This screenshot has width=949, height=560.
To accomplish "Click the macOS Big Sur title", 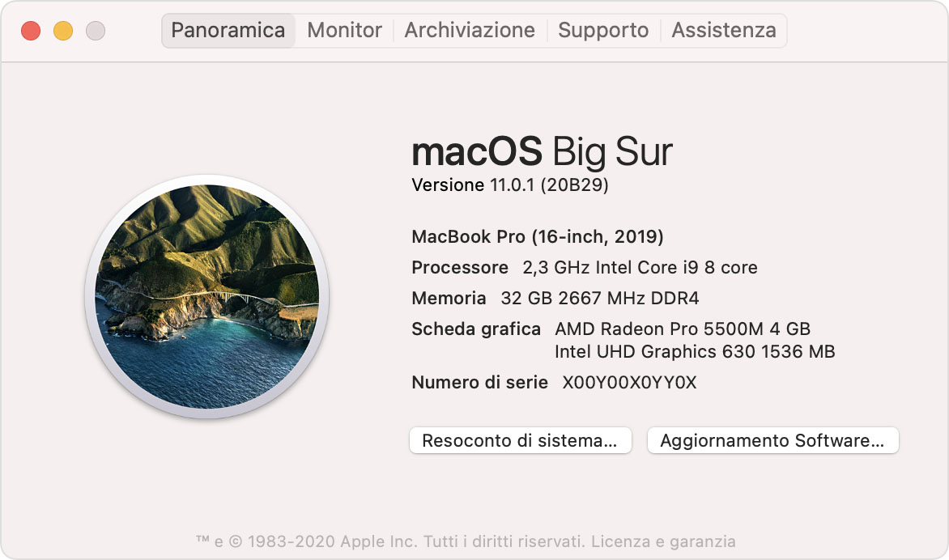I will [x=542, y=151].
